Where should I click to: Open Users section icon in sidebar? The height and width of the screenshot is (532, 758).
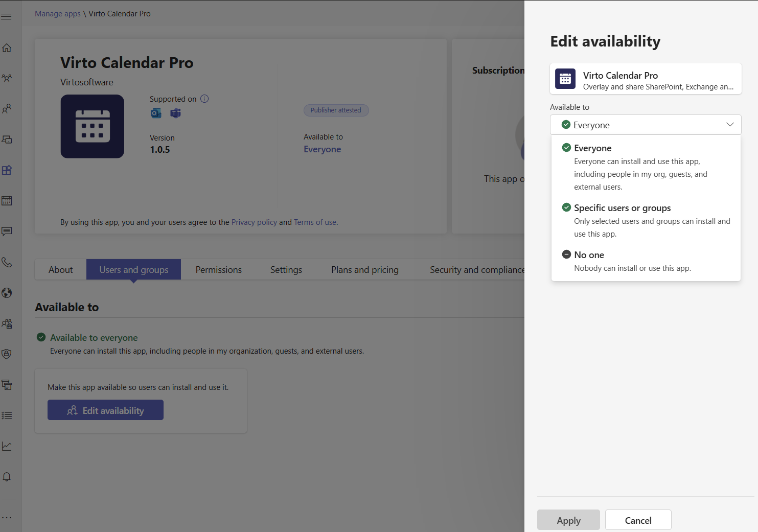click(7, 109)
